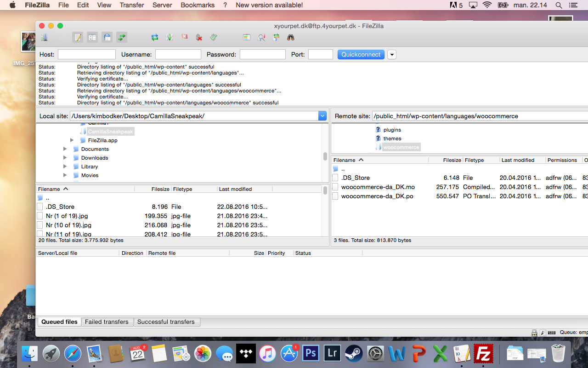Select Nr (1 of 19).jpg local file
Image resolution: width=588 pixels, height=368 pixels.
coord(179,216)
